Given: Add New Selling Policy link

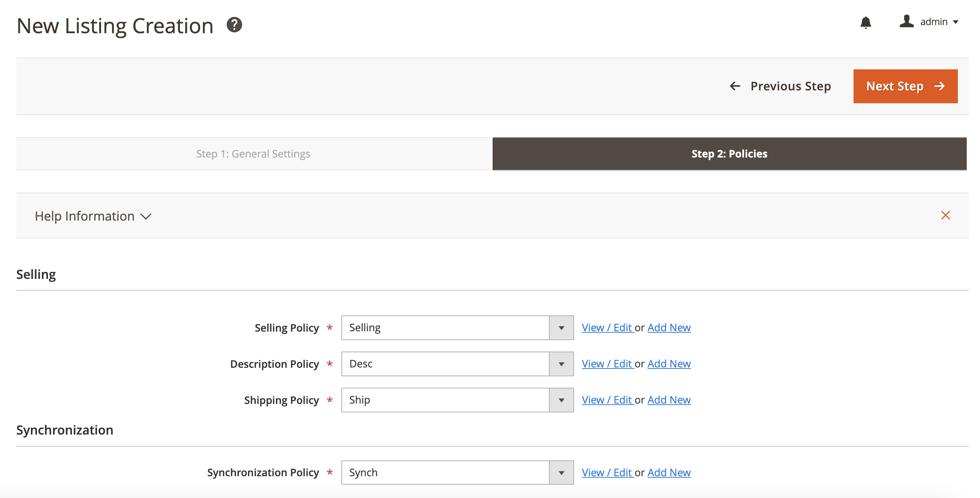Looking at the screenshot, I should 669,328.
